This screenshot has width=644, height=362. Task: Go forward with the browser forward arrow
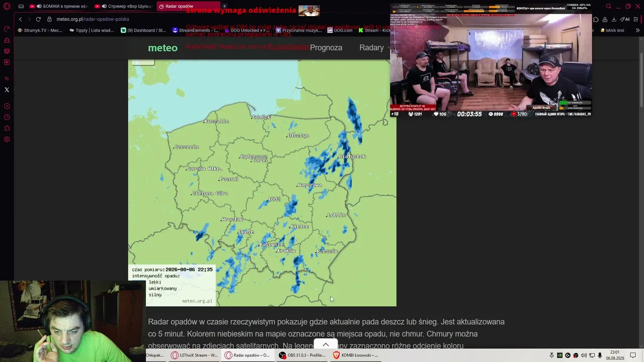(29, 19)
